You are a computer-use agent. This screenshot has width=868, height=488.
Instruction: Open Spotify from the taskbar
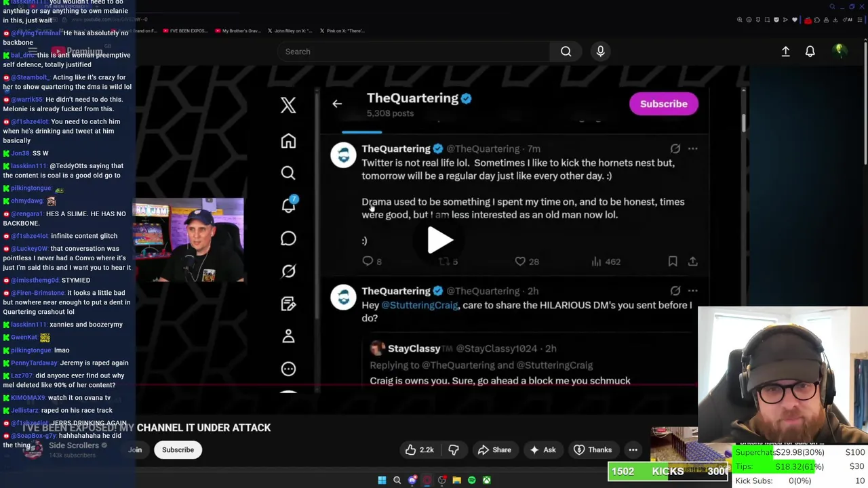pyautogui.click(x=471, y=480)
